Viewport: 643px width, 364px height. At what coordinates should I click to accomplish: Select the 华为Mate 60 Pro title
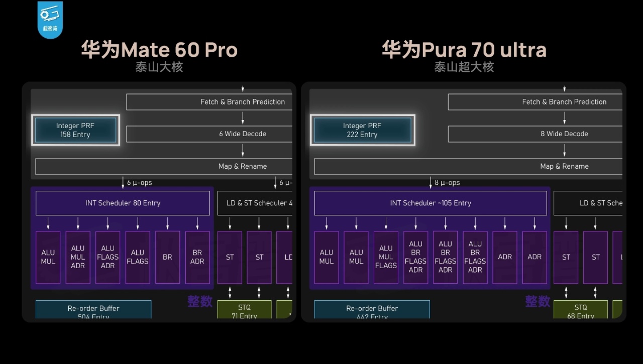pyautogui.click(x=159, y=50)
